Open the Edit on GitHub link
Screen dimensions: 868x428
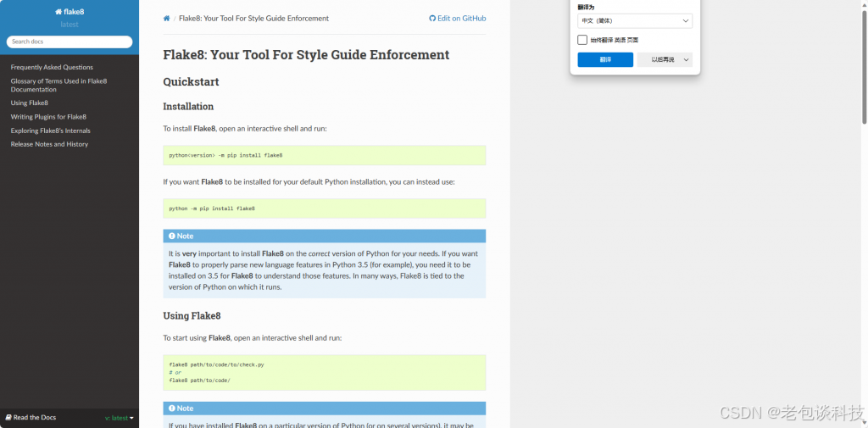click(x=457, y=19)
